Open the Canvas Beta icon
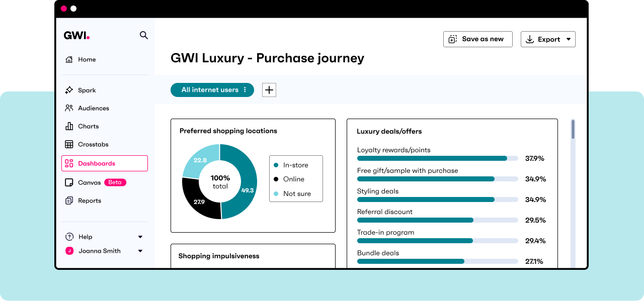The width and height of the screenshot is (644, 301). (x=68, y=182)
